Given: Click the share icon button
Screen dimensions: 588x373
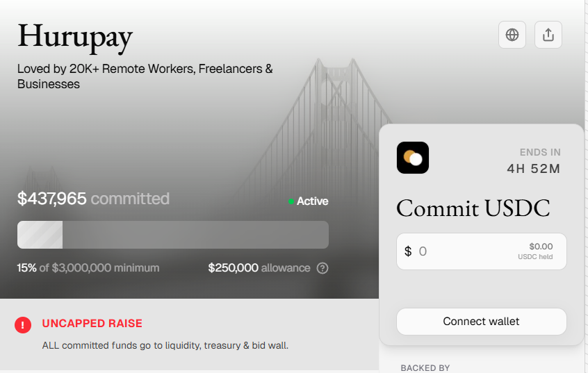Looking at the screenshot, I should tap(548, 35).
